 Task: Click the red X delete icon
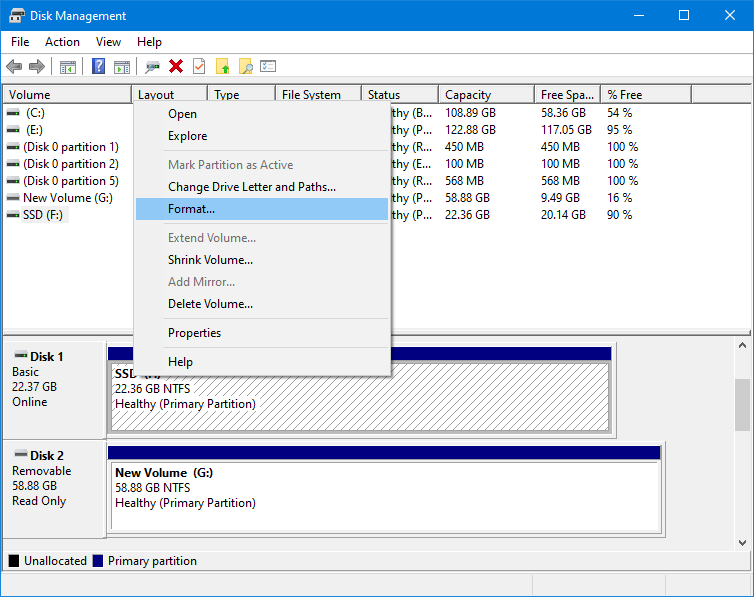pos(176,67)
